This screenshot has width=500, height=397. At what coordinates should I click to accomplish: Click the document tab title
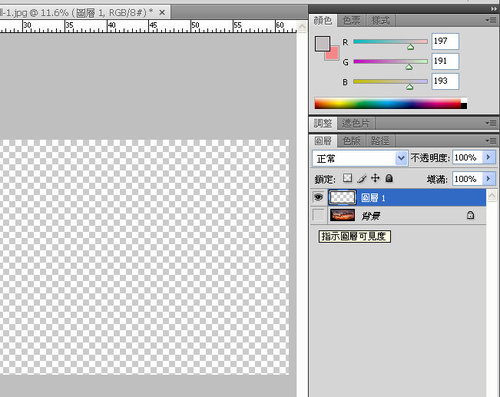[76, 13]
